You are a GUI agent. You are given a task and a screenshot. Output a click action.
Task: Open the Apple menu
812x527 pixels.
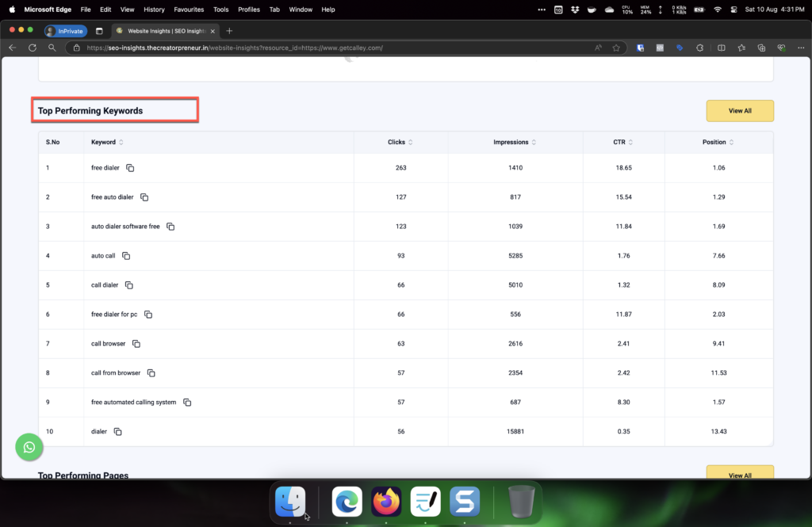12,10
